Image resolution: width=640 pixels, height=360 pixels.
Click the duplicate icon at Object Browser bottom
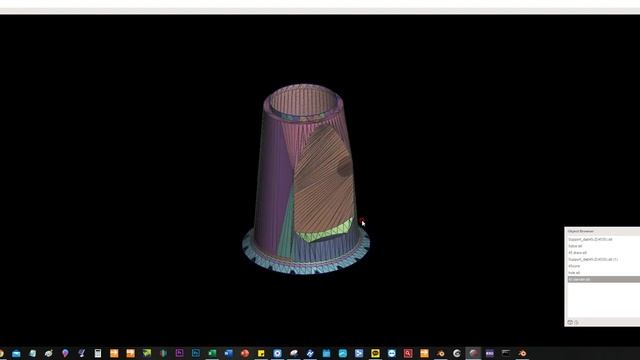(570, 322)
